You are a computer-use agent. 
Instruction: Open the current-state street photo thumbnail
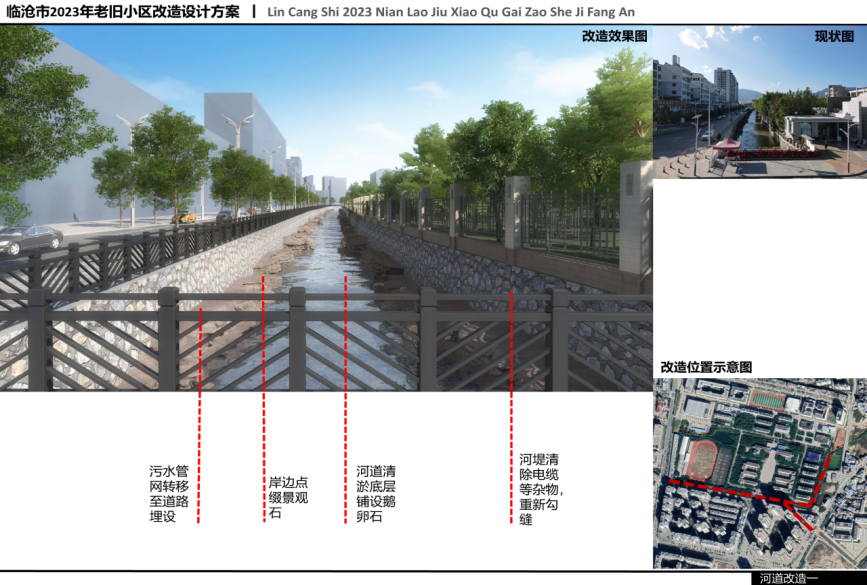760,101
